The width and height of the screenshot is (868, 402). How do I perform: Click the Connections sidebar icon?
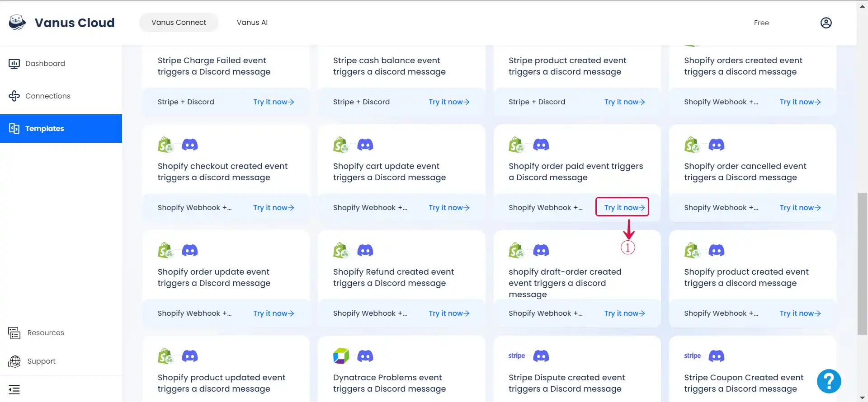[x=14, y=96]
